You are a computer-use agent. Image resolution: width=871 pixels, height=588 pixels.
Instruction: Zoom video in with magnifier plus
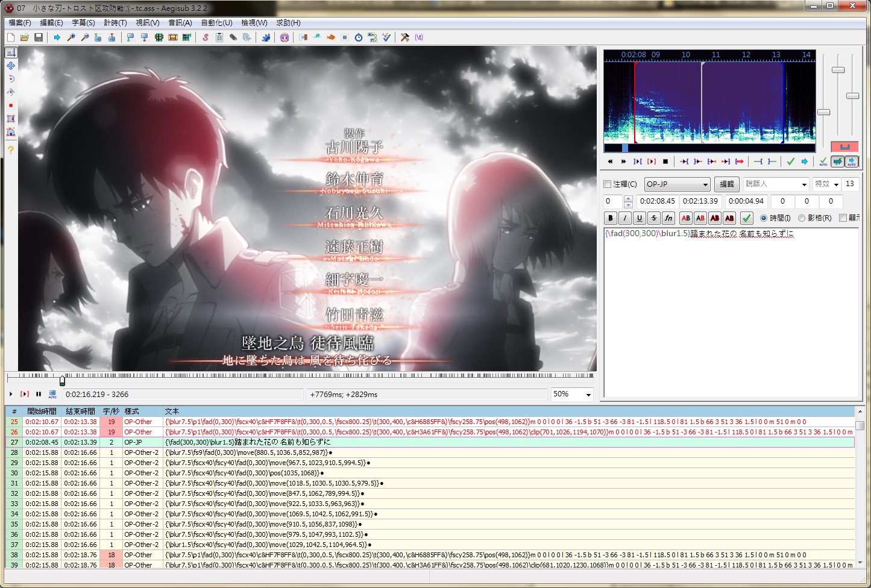coord(71,37)
